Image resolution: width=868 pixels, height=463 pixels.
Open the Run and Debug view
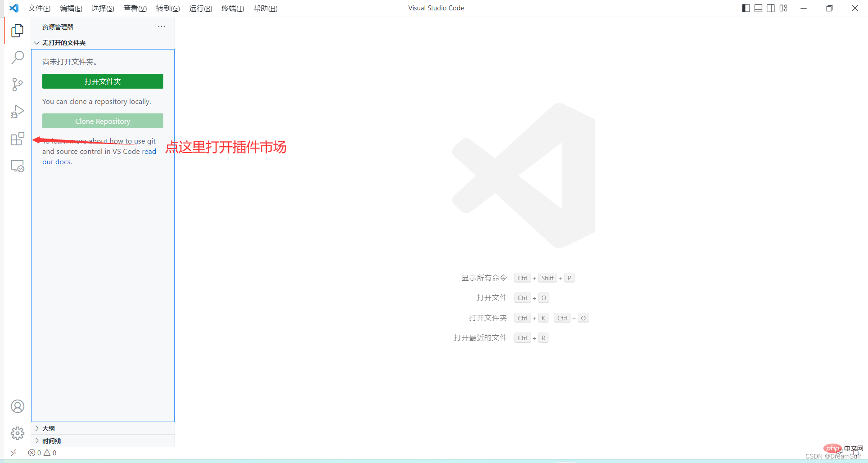pos(17,112)
